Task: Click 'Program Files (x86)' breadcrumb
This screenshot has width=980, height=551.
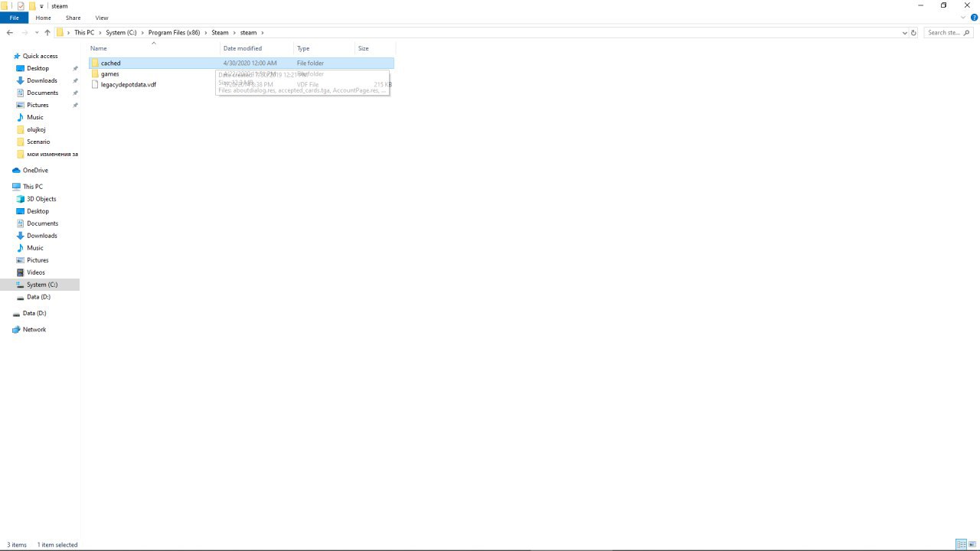Action: tap(174, 33)
